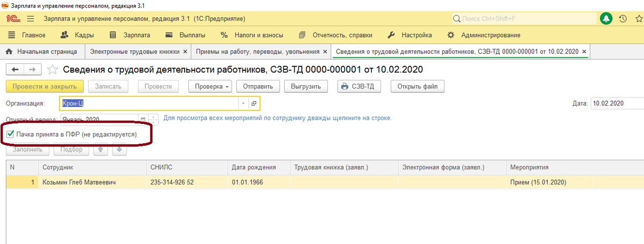Screen dimensions: 644x244
Task: Open the 1C main hamburger menu
Action: [30, 18]
